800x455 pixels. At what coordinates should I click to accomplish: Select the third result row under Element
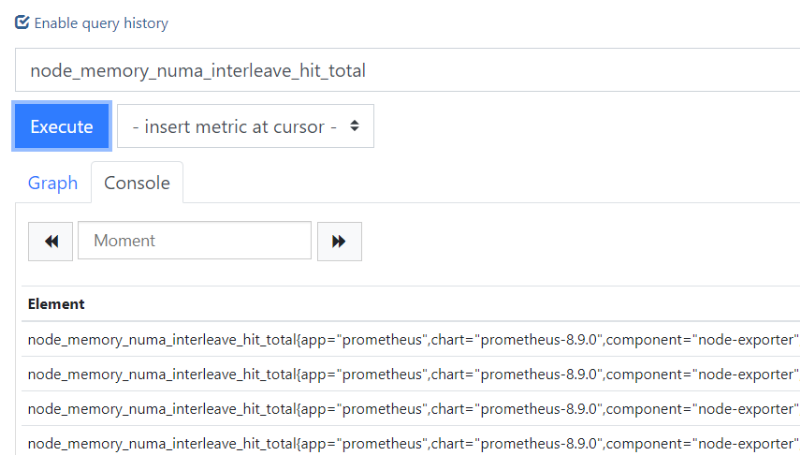[x=411, y=409]
